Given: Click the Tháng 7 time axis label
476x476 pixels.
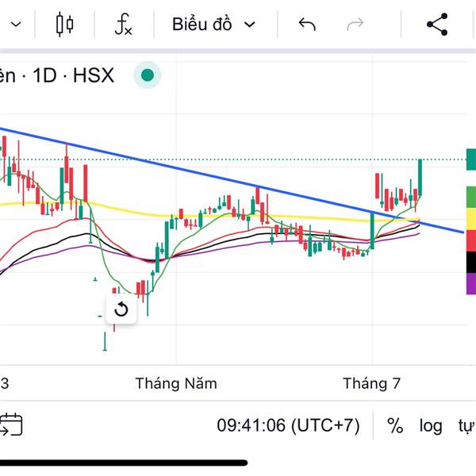Looking at the screenshot, I should [371, 383].
